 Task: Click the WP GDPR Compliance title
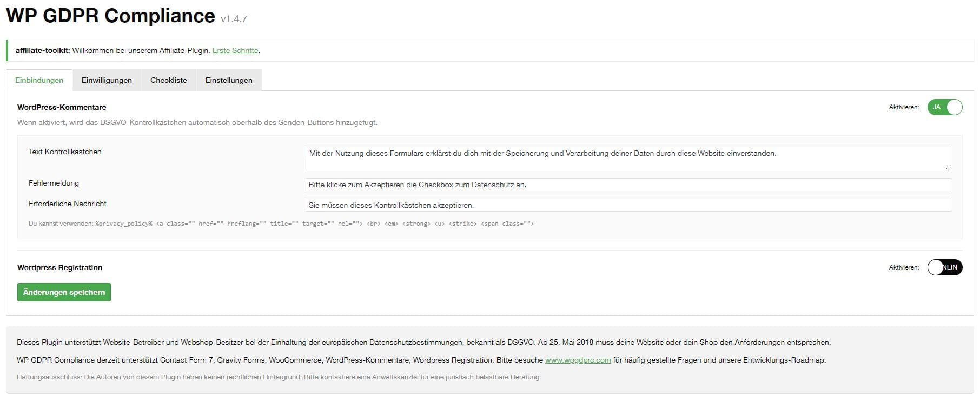[x=110, y=16]
